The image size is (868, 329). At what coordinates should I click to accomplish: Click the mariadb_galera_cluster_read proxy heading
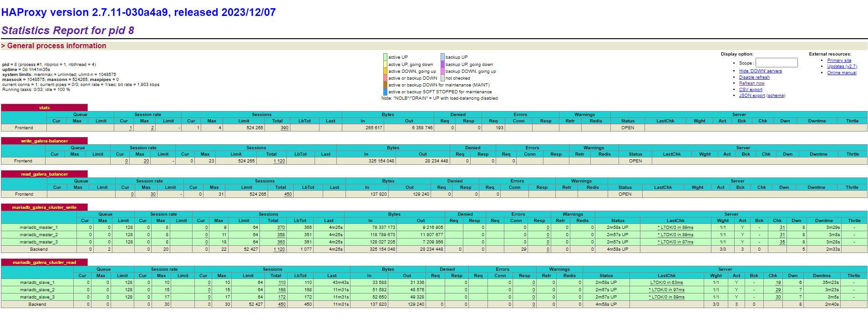(x=44, y=263)
